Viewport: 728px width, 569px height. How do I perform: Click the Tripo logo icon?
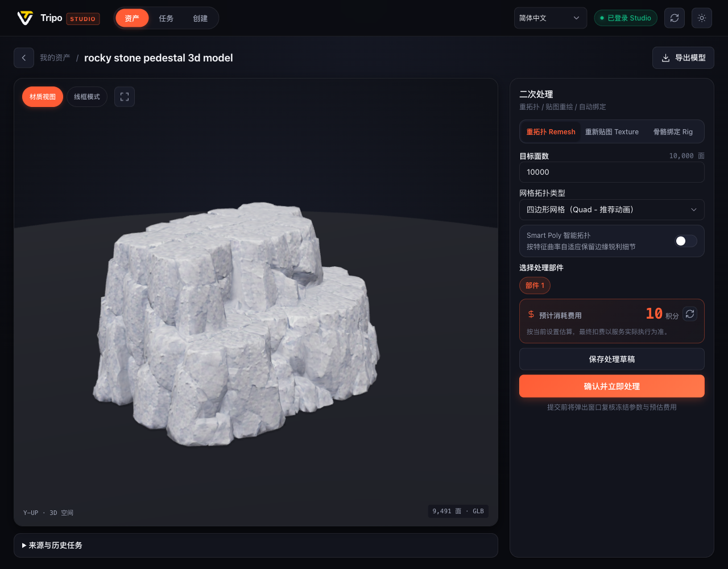tap(25, 18)
